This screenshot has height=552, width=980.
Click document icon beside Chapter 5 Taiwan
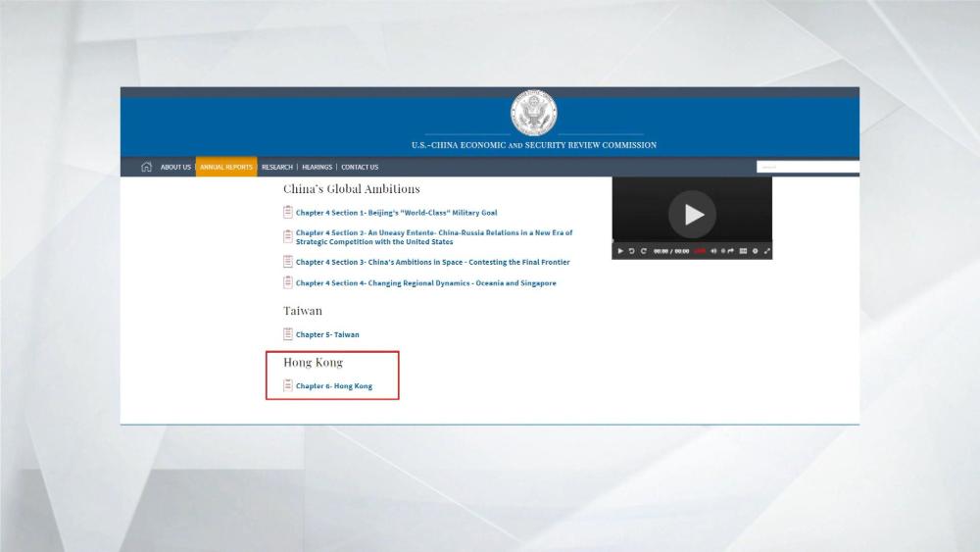(287, 333)
